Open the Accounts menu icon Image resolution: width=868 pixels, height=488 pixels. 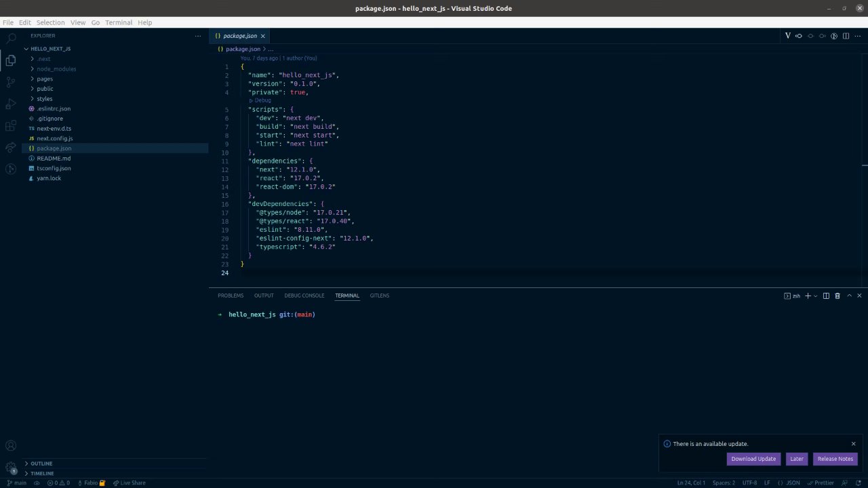[11, 445]
